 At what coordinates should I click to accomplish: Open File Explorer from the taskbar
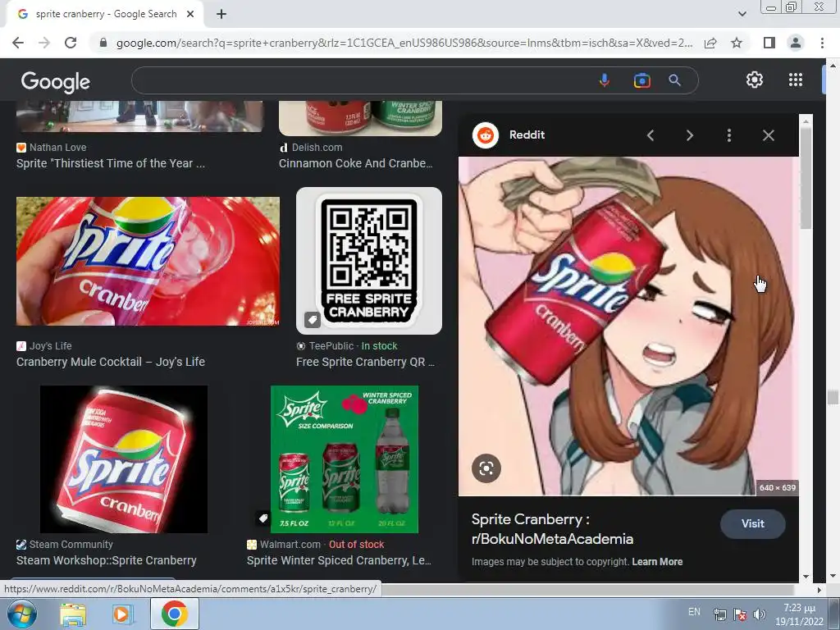tap(73, 614)
